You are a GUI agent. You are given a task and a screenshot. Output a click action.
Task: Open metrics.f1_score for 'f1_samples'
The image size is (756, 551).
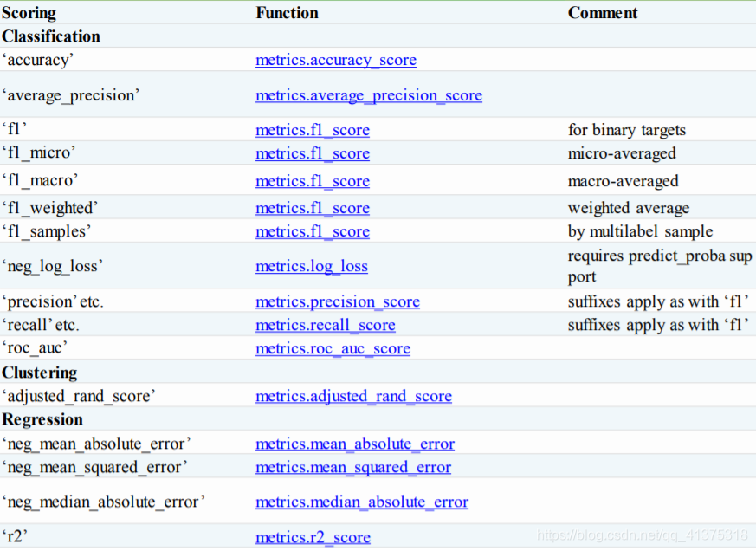[313, 231]
